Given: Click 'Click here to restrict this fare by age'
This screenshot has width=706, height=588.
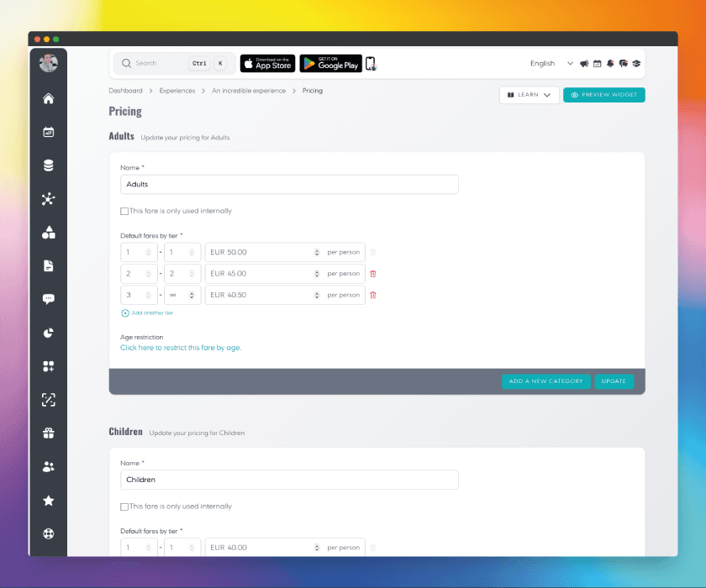Looking at the screenshot, I should point(181,348).
